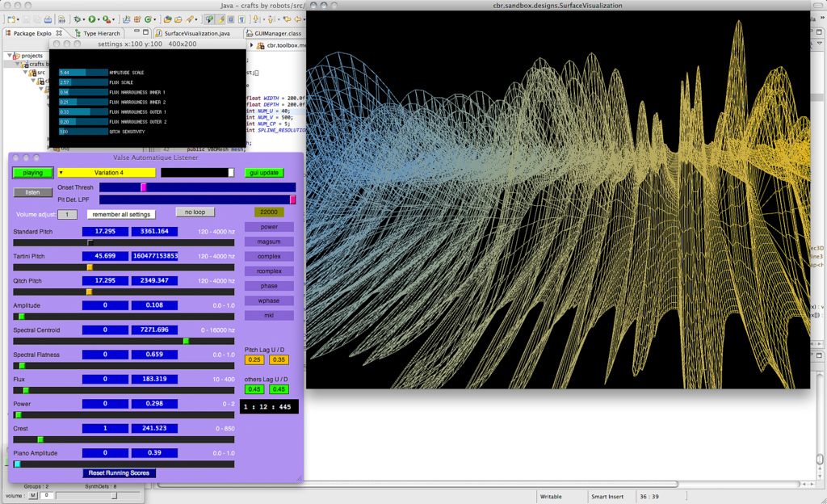Screen dimensions: 827x504
Task: Adjust the Onset Thresh slider
Action: [197, 187]
